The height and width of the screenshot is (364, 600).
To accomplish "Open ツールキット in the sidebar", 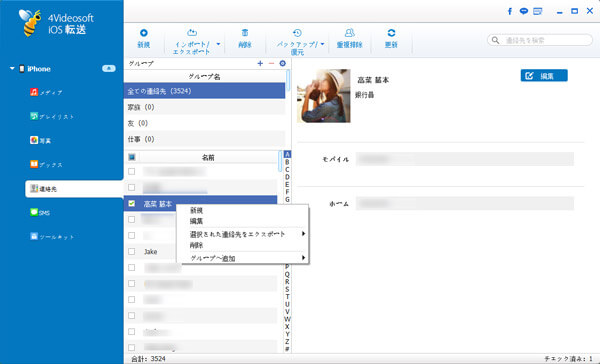I will pyautogui.click(x=52, y=237).
